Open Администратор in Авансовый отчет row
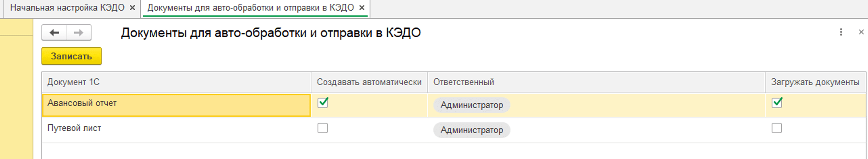This screenshot has width=868, height=159. [x=472, y=105]
